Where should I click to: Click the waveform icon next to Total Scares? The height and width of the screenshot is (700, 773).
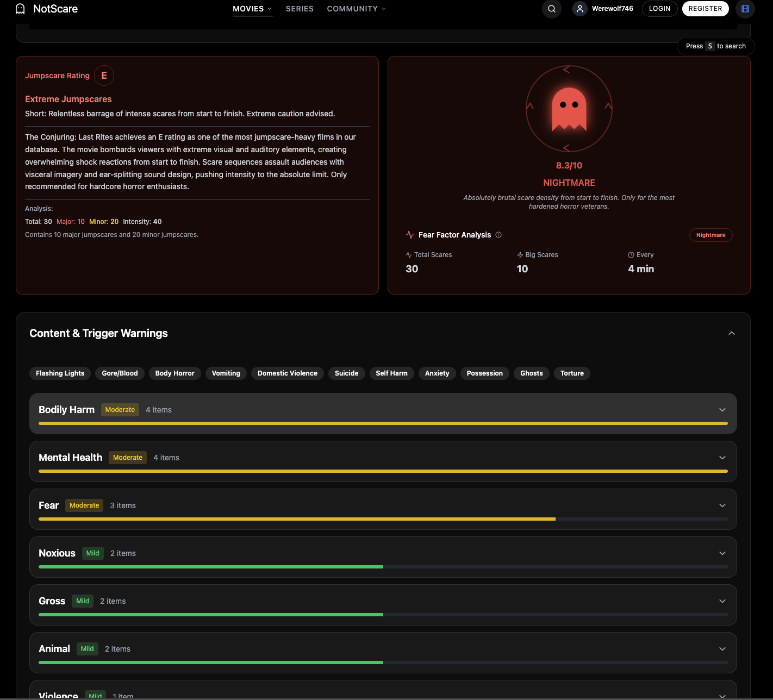408,254
